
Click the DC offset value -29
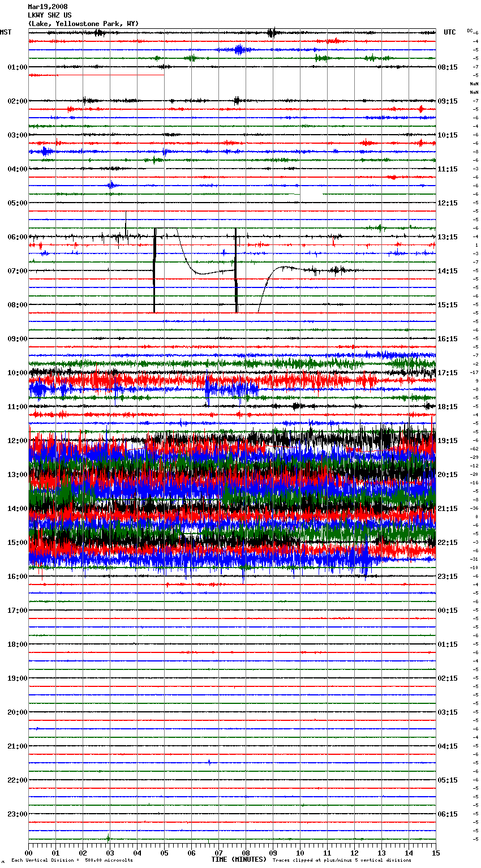474,457
